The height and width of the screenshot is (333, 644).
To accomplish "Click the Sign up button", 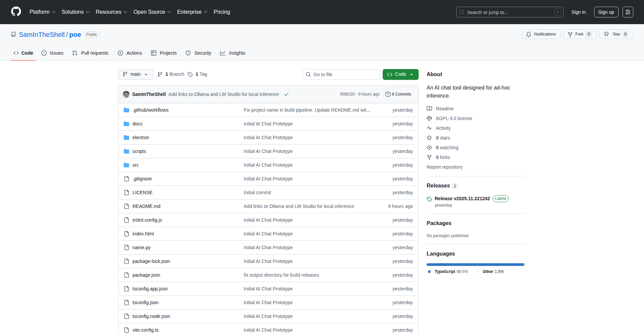I will point(606,12).
